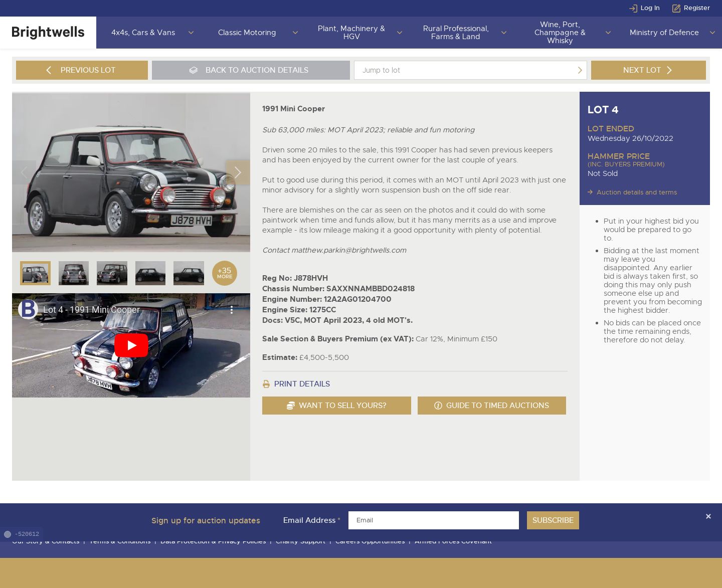Open the Classic Motoring menu
The height and width of the screenshot is (588, 722).
click(247, 33)
